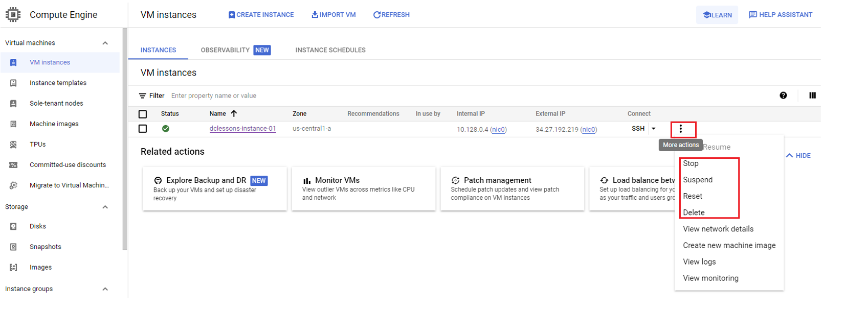Click the Status column header
The height and width of the screenshot is (333, 868).
(170, 114)
